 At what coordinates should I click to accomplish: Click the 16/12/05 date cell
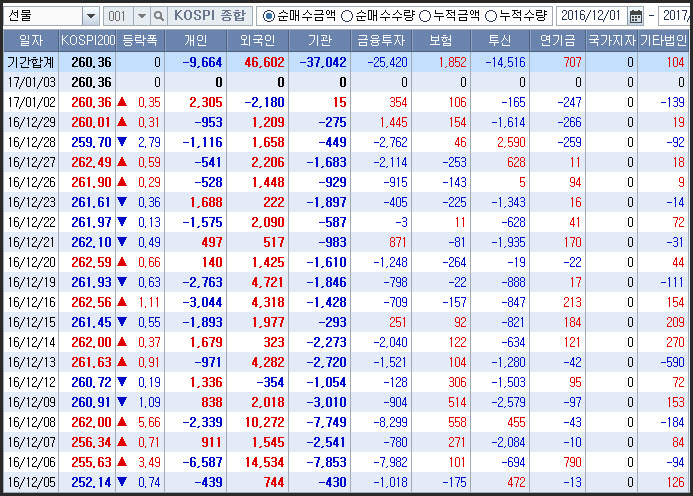32,482
